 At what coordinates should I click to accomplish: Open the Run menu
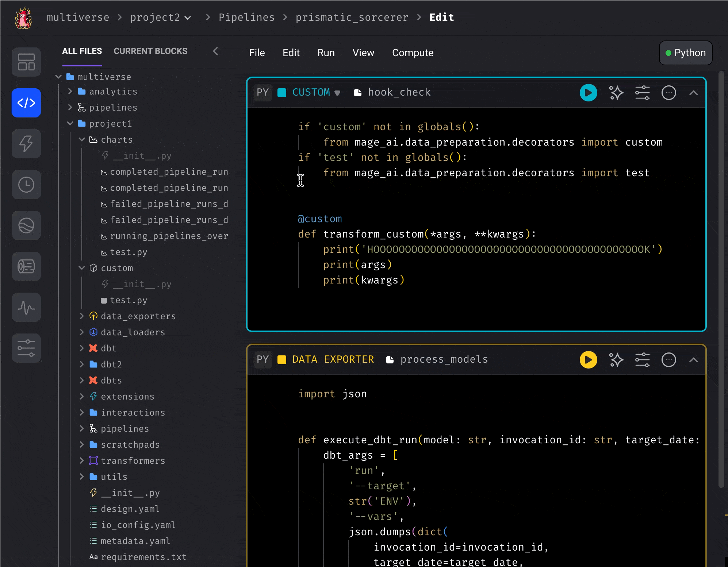326,53
